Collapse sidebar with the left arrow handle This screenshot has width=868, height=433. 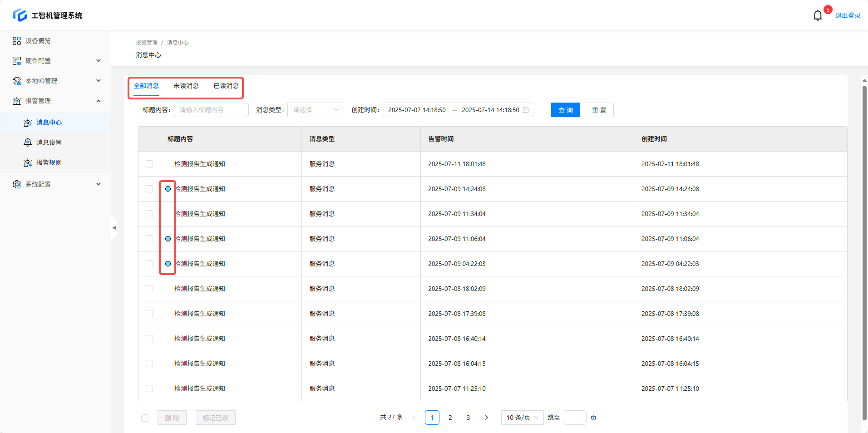114,227
